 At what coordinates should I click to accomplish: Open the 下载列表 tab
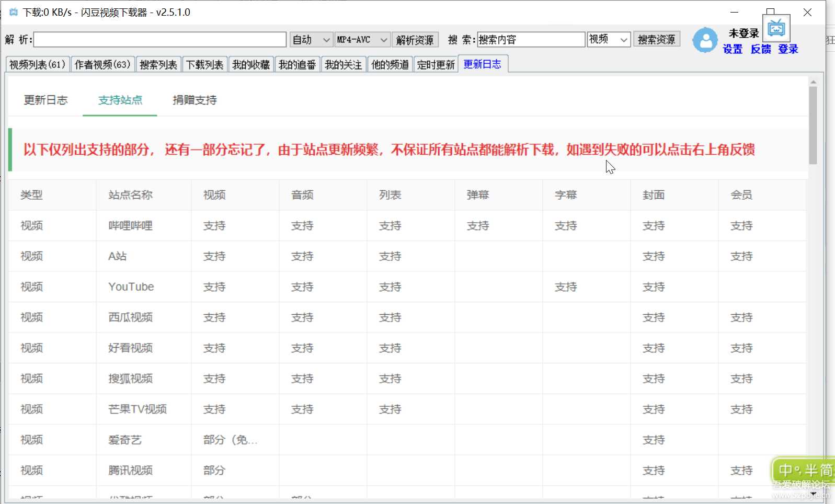[x=204, y=64]
